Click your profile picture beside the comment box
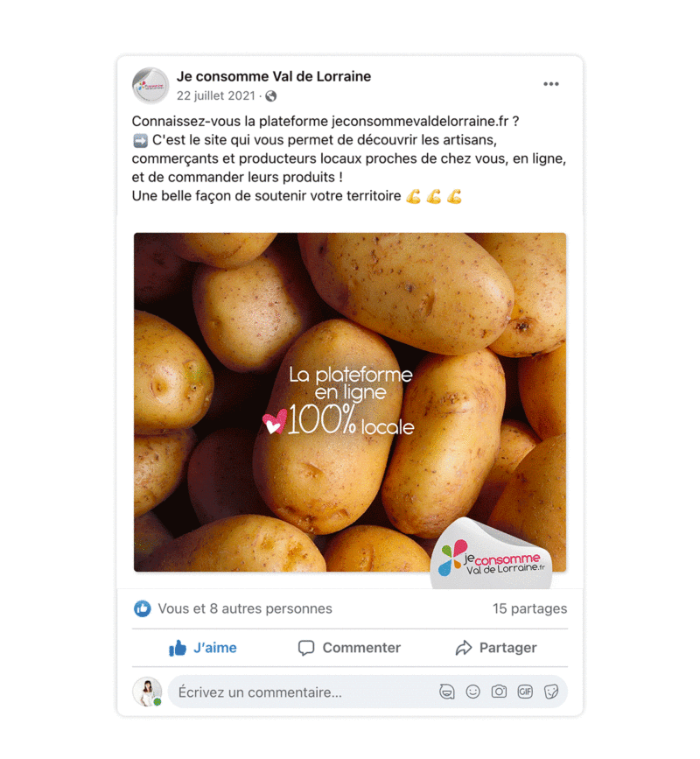 coord(147,692)
